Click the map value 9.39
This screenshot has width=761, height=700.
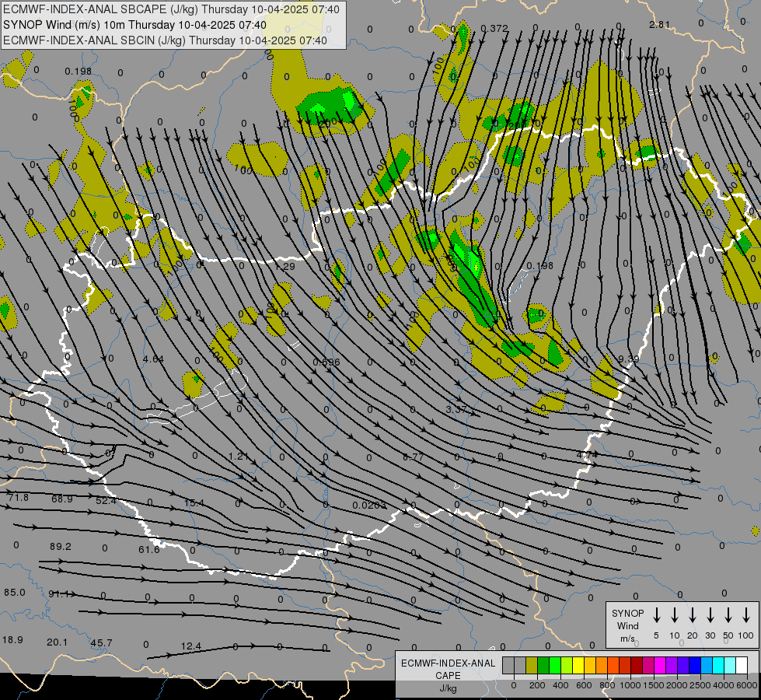point(629,359)
